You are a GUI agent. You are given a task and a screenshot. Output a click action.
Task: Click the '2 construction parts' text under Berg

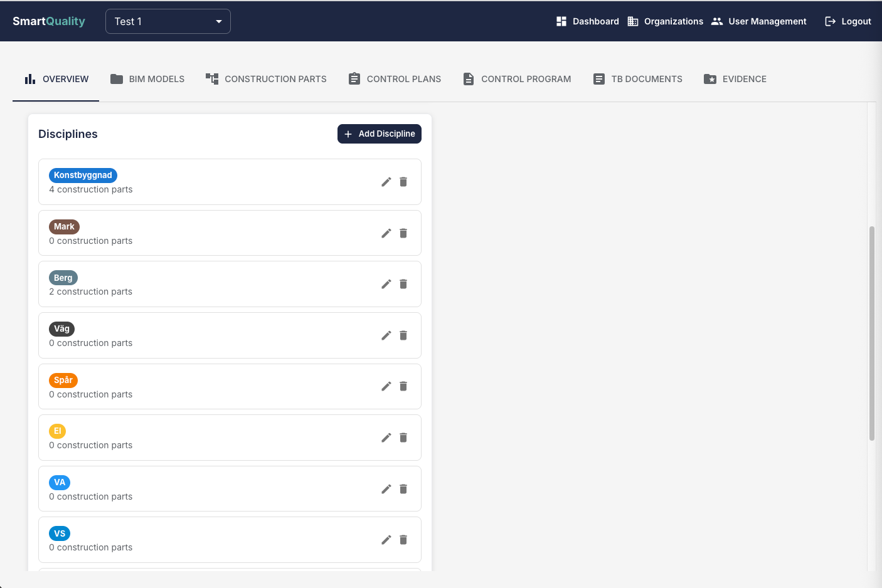[x=91, y=291]
